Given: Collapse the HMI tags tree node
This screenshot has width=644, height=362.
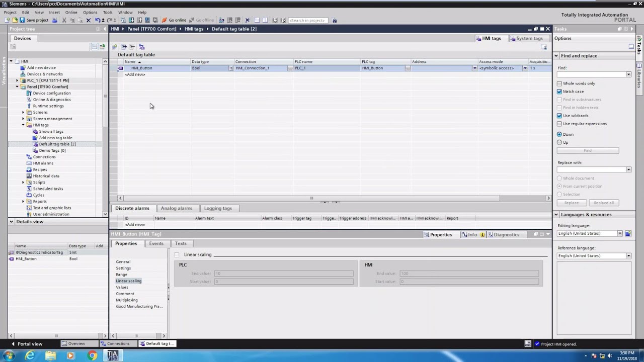Looking at the screenshot, I should pos(23,125).
